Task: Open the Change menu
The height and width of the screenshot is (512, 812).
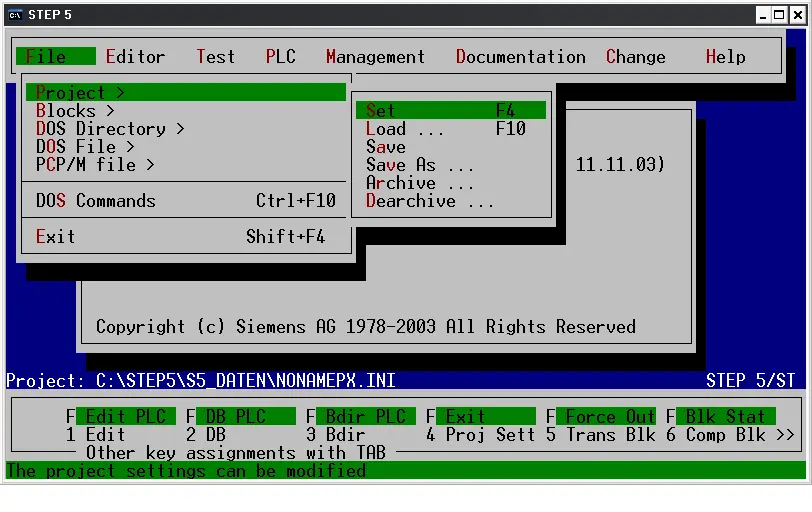Action: (635, 56)
